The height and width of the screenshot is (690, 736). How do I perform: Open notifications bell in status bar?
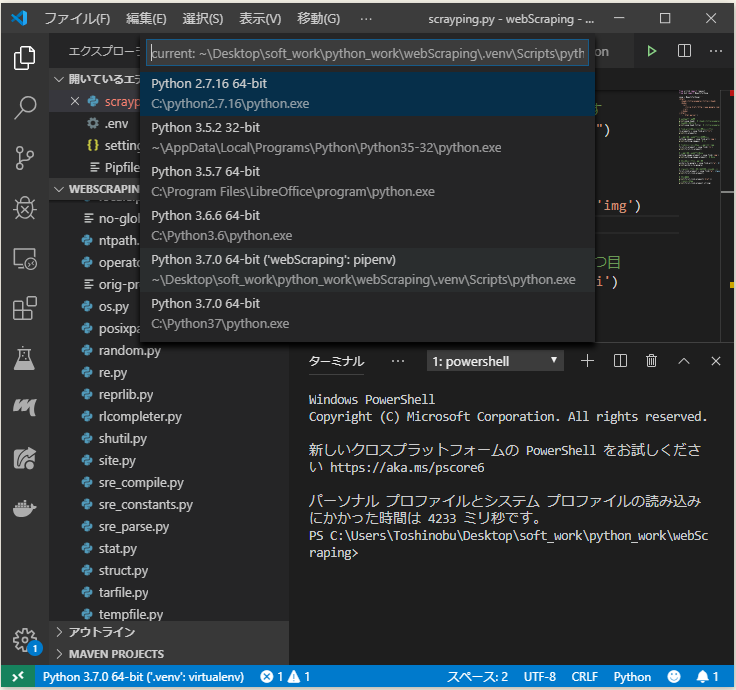click(x=707, y=676)
